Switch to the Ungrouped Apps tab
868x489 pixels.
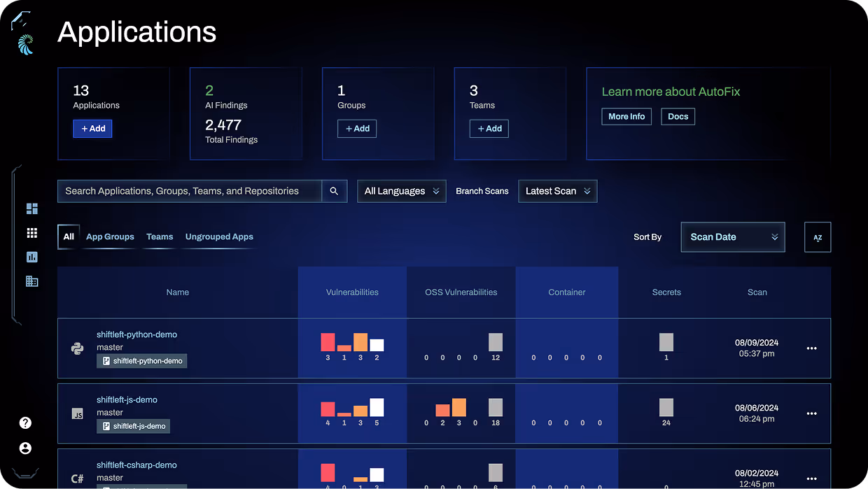pyautogui.click(x=219, y=236)
